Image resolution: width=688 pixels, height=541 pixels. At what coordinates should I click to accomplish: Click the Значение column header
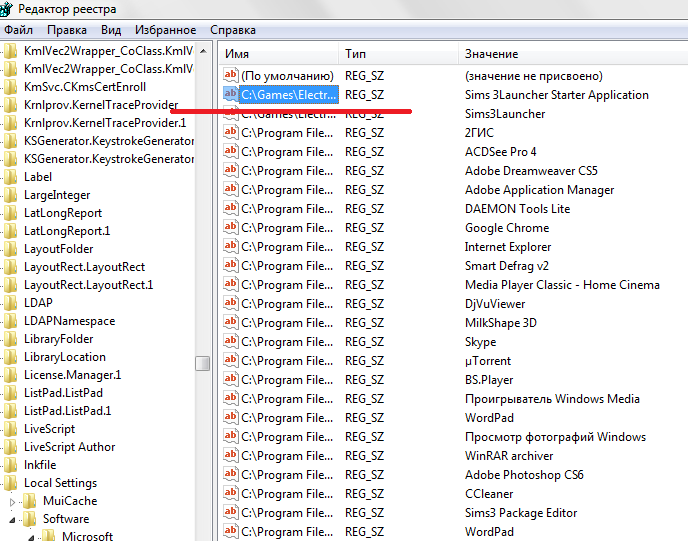573,54
